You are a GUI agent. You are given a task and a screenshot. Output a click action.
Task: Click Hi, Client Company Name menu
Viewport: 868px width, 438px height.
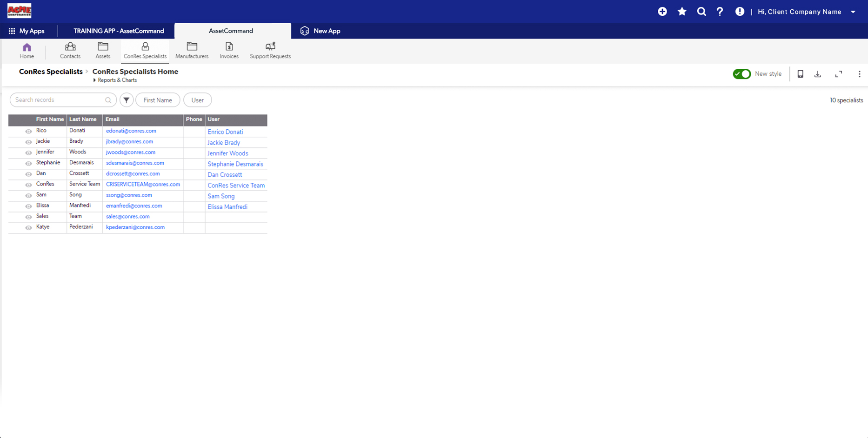[x=800, y=12]
